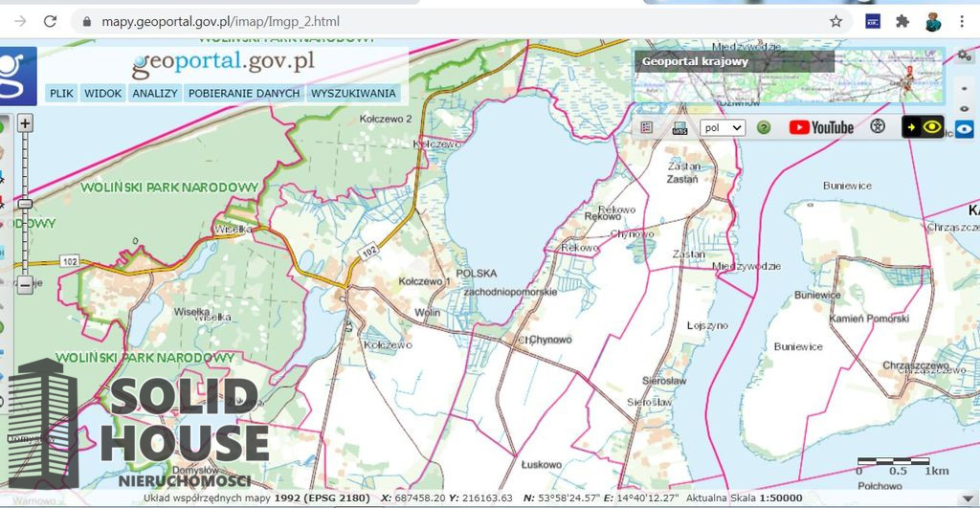Click the 'POLSKA' map label
The image size is (980, 508).
coord(477,274)
